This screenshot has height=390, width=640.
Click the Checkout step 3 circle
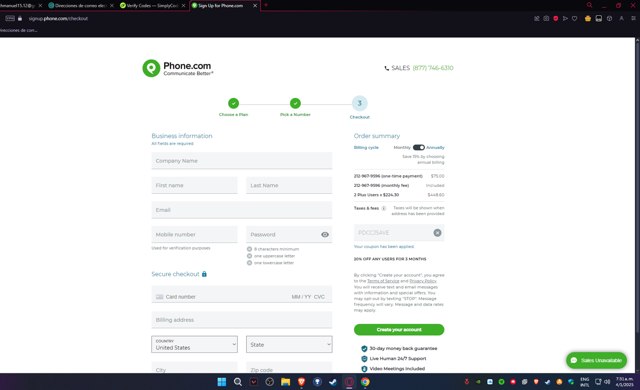pos(360,103)
